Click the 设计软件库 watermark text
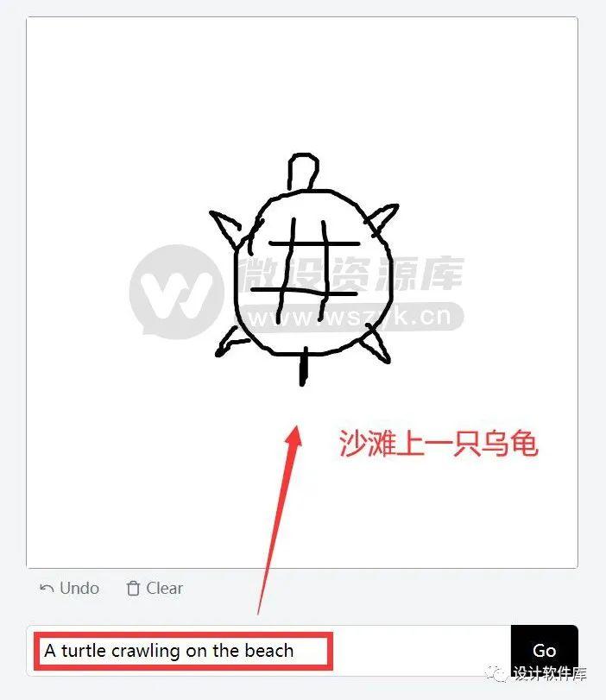Viewport: 606px width, 700px height. pos(549,673)
